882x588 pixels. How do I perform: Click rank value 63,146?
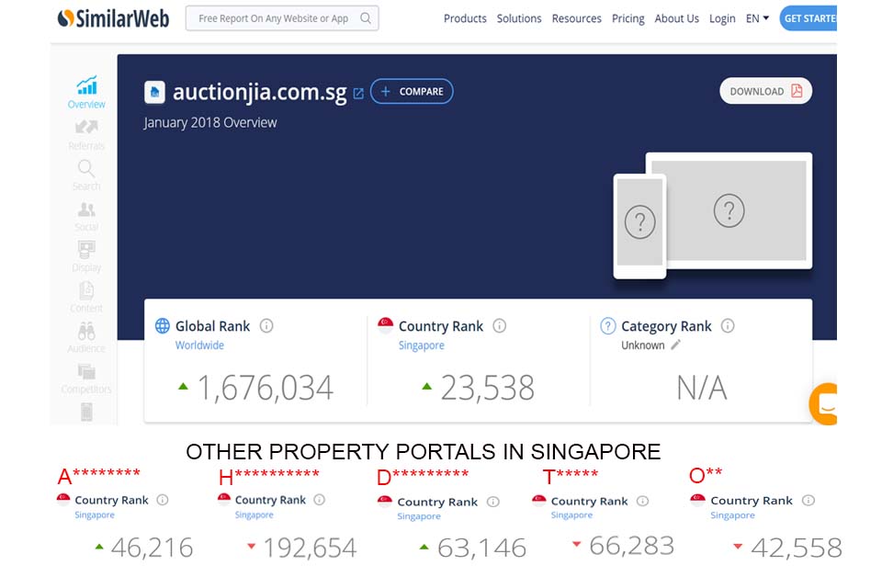[x=481, y=548]
